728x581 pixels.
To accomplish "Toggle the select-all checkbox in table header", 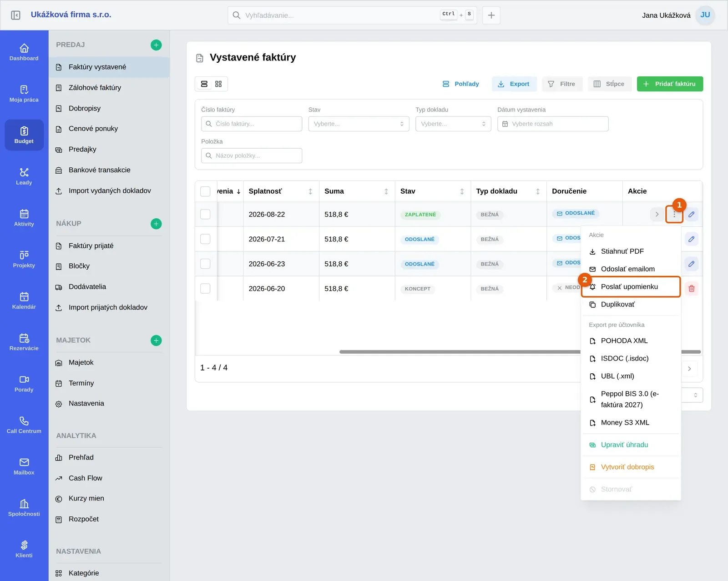I will click(206, 191).
